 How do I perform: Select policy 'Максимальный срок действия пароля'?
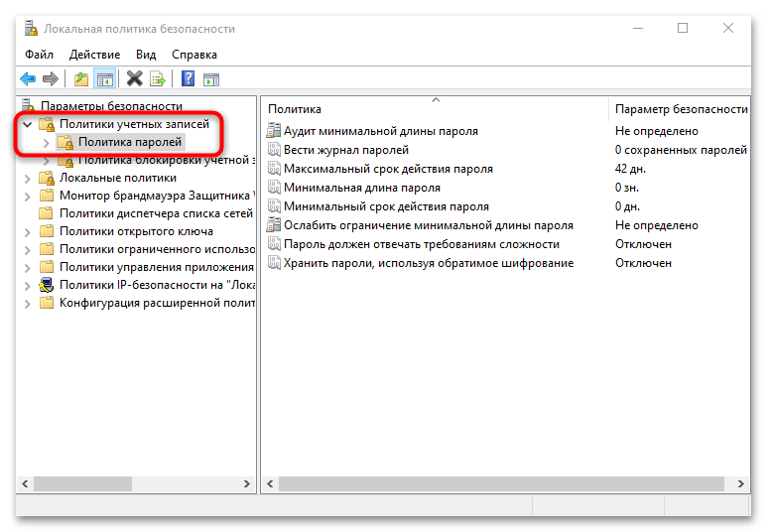pos(388,169)
